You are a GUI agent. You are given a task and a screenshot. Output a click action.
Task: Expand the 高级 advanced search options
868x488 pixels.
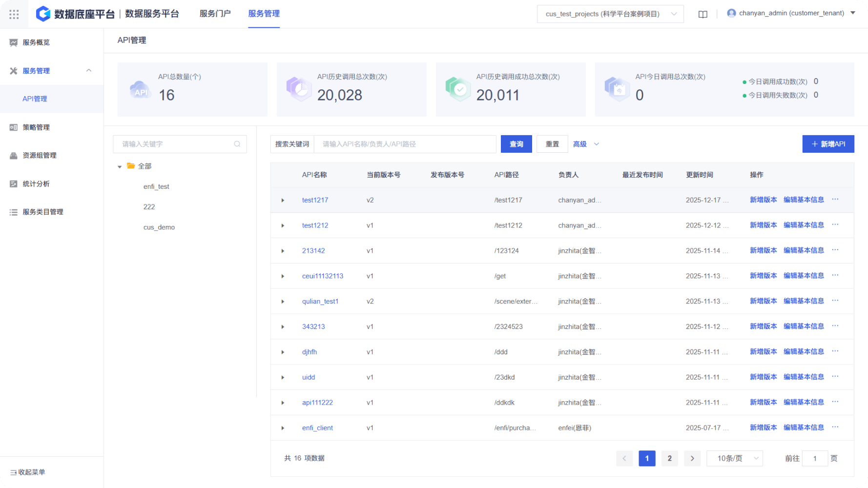click(586, 144)
